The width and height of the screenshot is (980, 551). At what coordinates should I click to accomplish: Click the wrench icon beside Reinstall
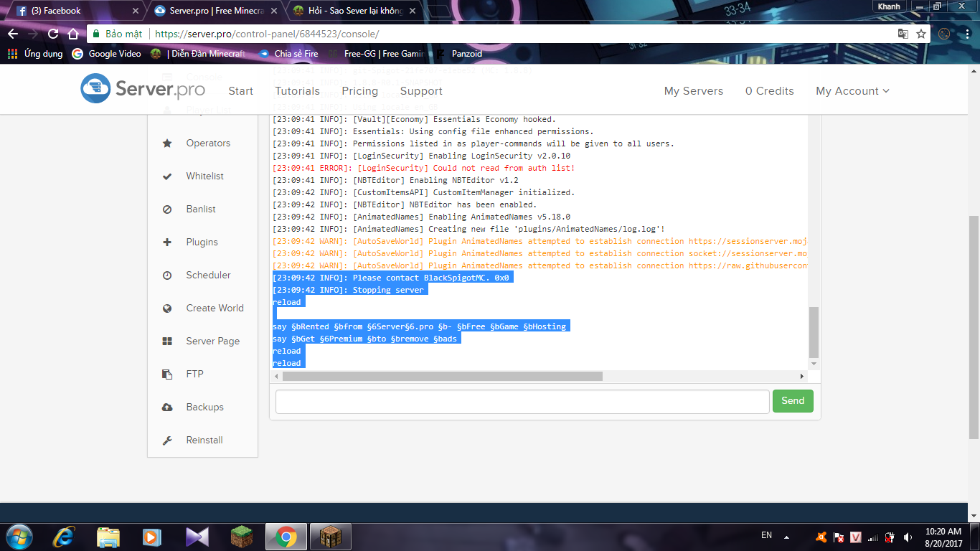(x=167, y=441)
